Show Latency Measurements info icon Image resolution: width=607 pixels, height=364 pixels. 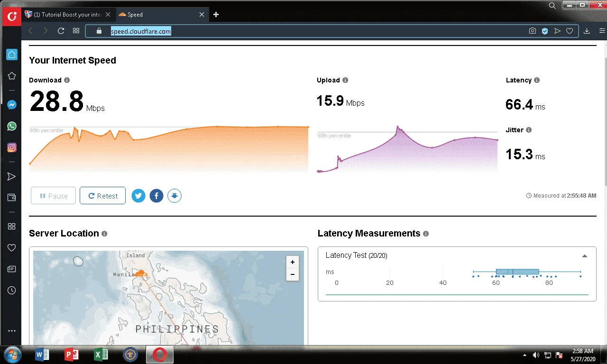coord(426,234)
